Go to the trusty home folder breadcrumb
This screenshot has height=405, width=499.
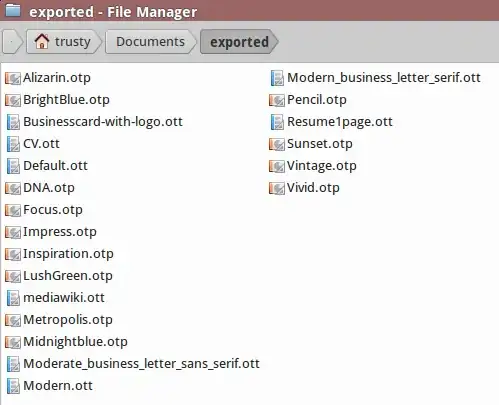tap(63, 42)
